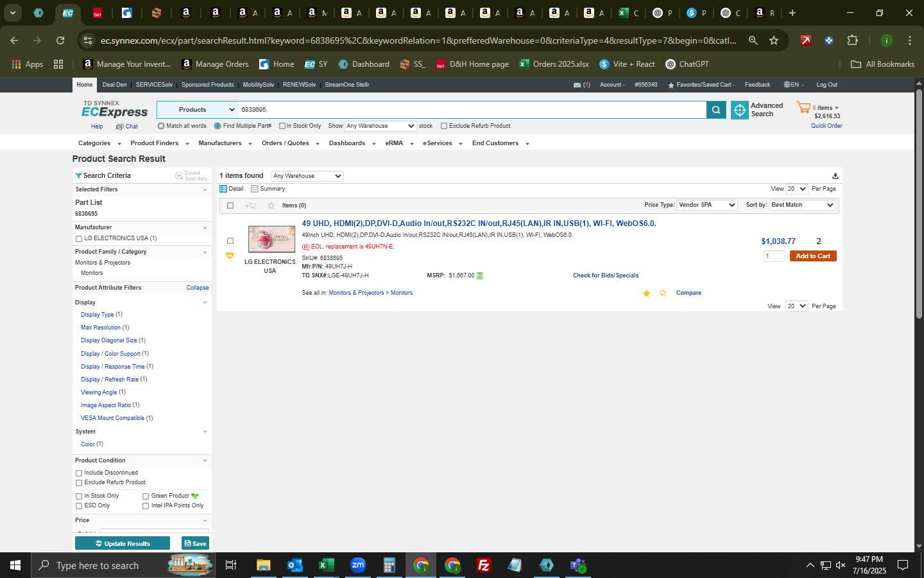Open Excel from the taskbar
Viewport: 924px width, 578px height.
click(326, 565)
